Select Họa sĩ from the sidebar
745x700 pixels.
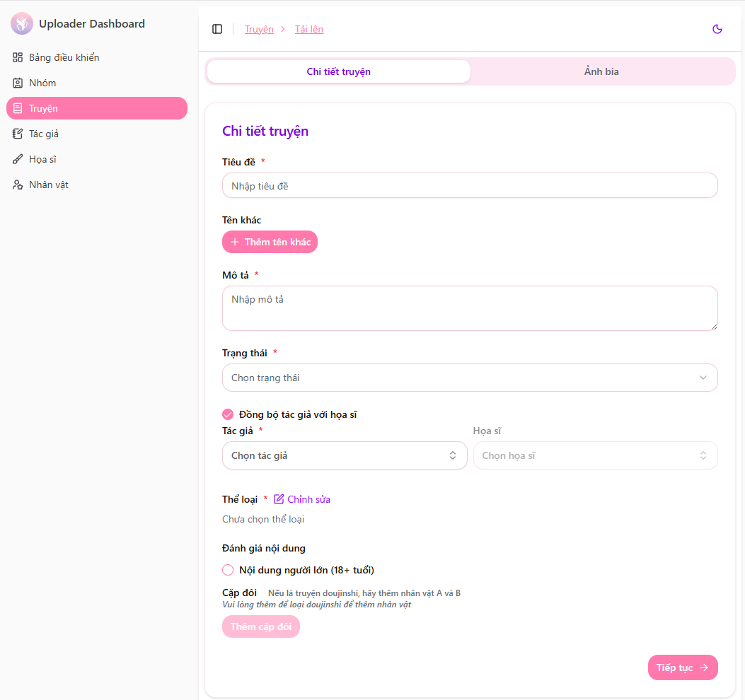41,159
